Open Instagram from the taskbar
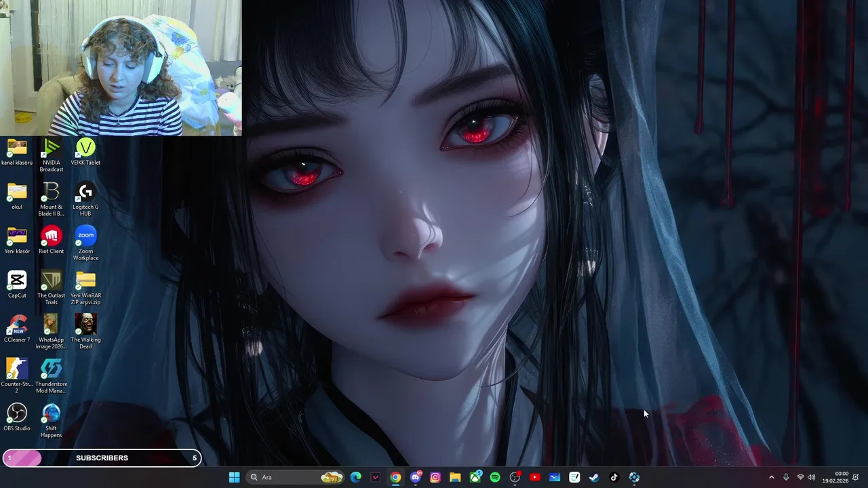Image resolution: width=868 pixels, height=488 pixels. [435, 477]
